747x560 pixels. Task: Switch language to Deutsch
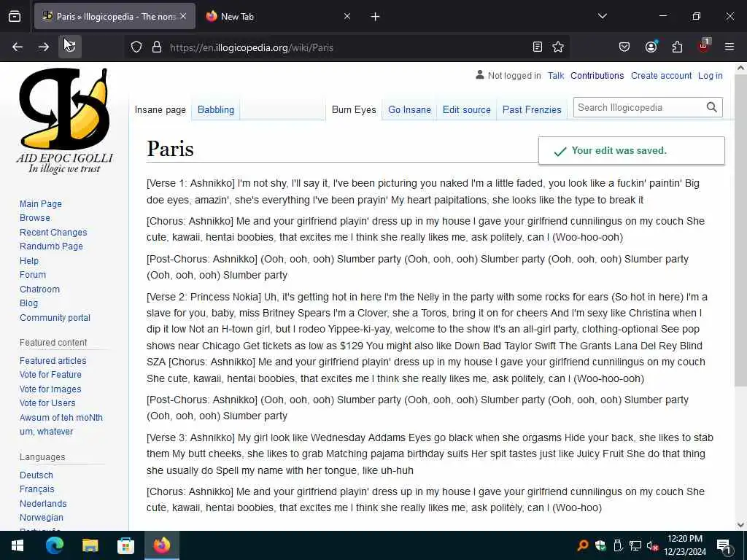click(36, 475)
